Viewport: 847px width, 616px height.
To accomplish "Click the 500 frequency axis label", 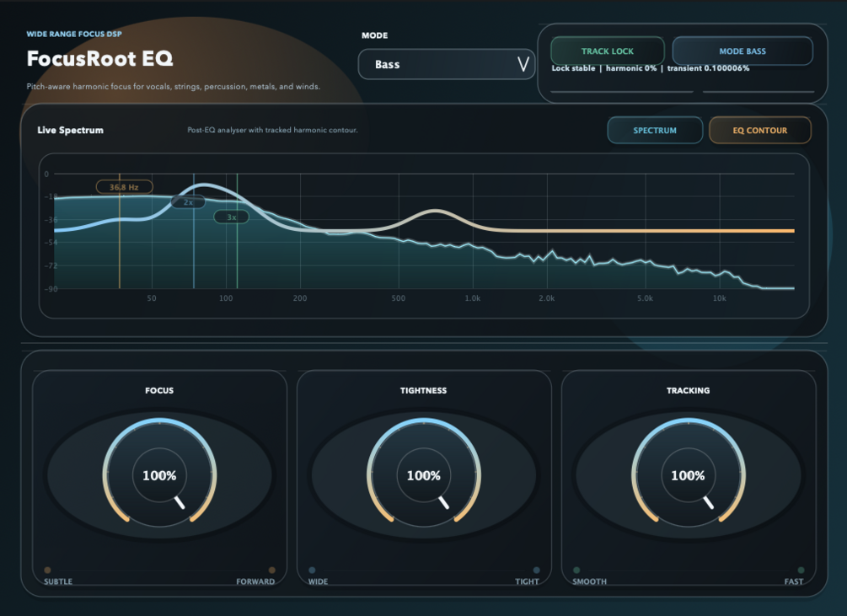I will pyautogui.click(x=398, y=298).
